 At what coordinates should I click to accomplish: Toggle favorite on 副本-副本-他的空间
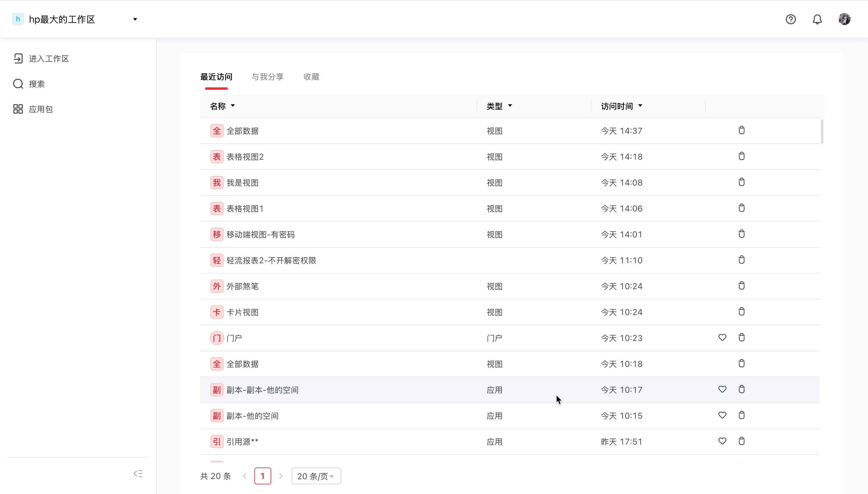722,389
